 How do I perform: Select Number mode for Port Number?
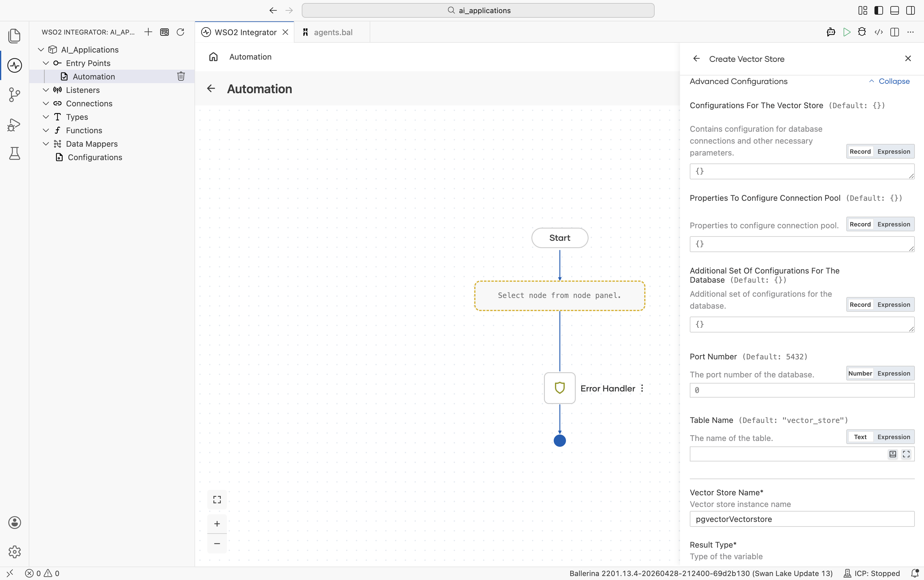pos(860,373)
